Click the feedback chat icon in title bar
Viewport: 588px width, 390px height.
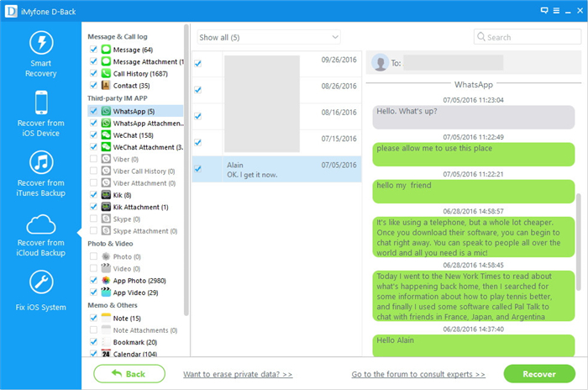point(544,11)
